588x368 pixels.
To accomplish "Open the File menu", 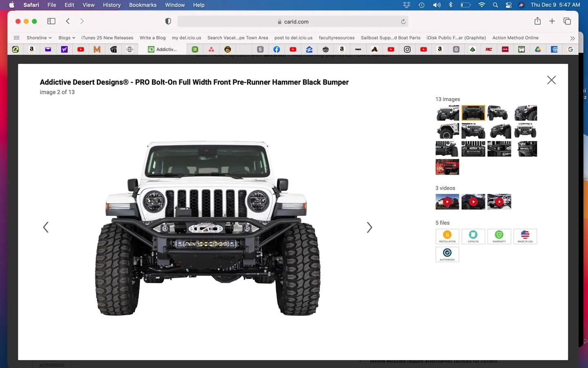I will pyautogui.click(x=52, y=5).
